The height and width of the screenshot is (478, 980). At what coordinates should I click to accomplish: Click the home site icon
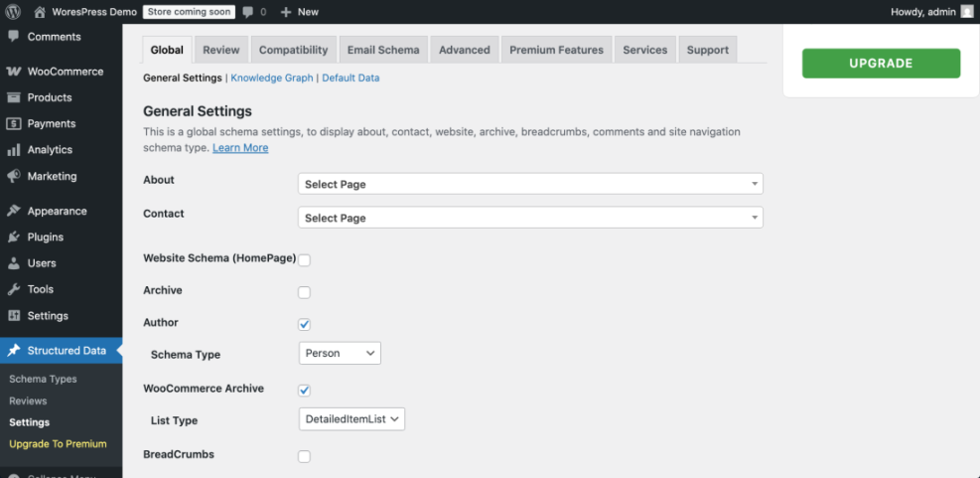click(x=40, y=12)
